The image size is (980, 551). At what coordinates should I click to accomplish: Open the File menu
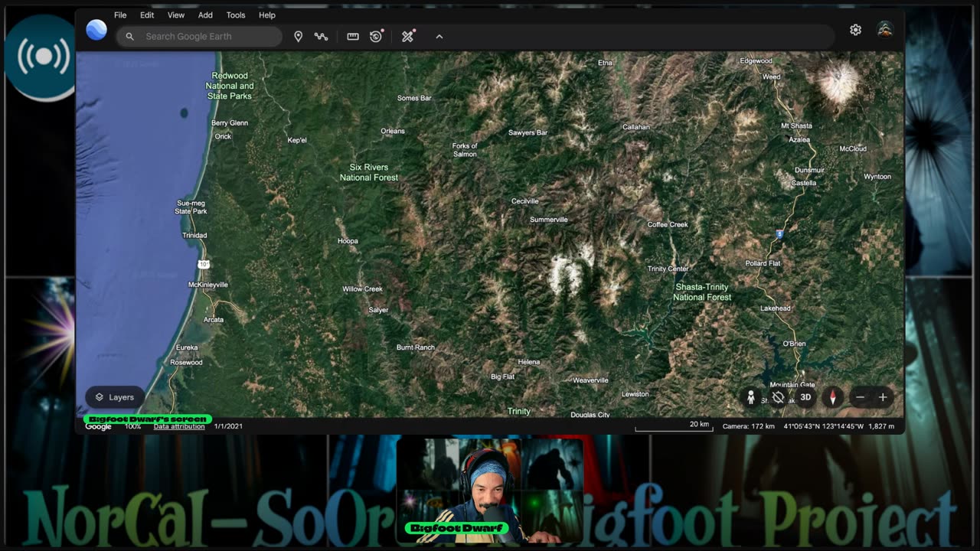coord(120,15)
